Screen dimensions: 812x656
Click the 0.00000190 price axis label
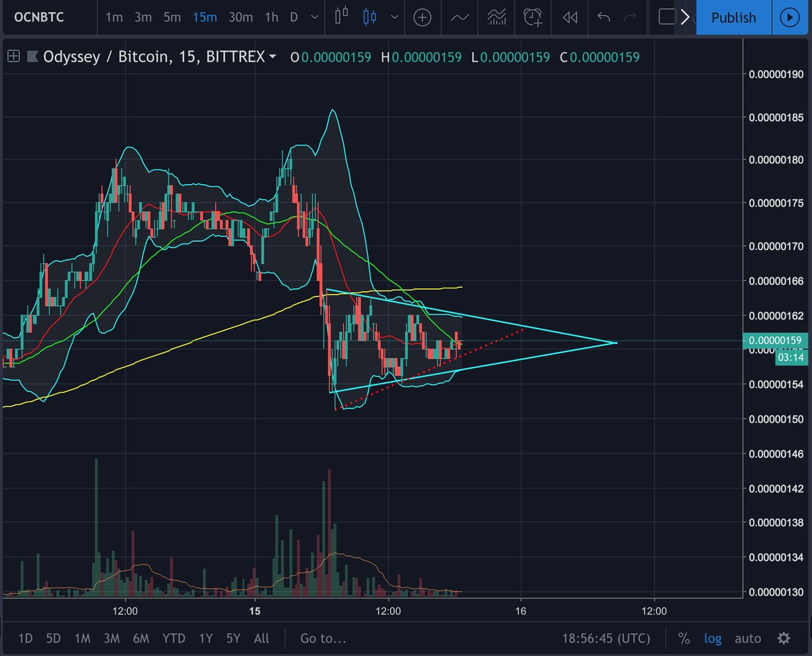(775, 74)
